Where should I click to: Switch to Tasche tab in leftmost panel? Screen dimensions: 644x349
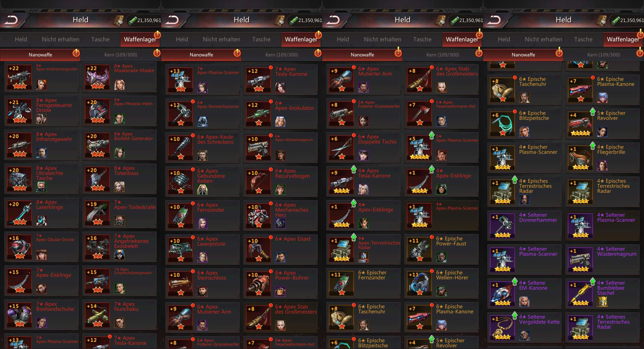100,39
